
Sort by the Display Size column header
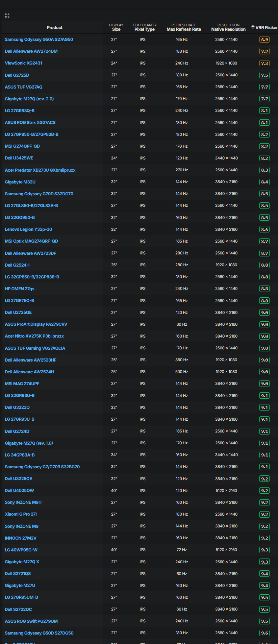coord(116,27)
